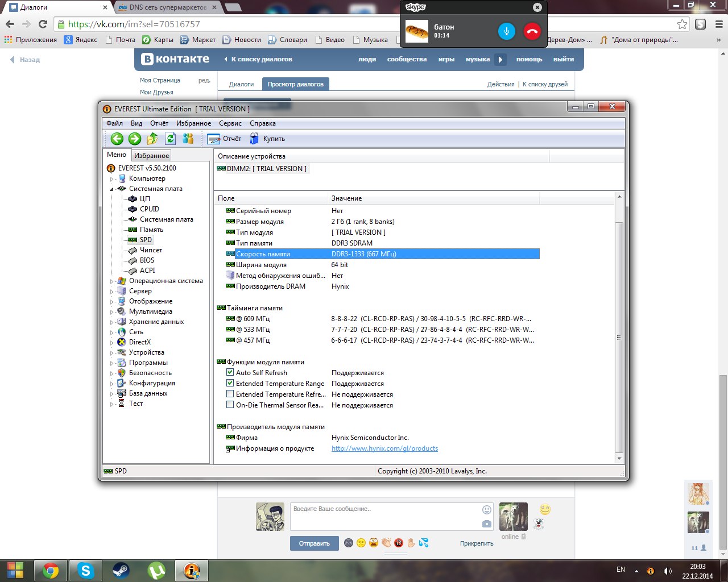728x582 pixels.
Task: Click the Windows Start button
Action: (x=15, y=571)
